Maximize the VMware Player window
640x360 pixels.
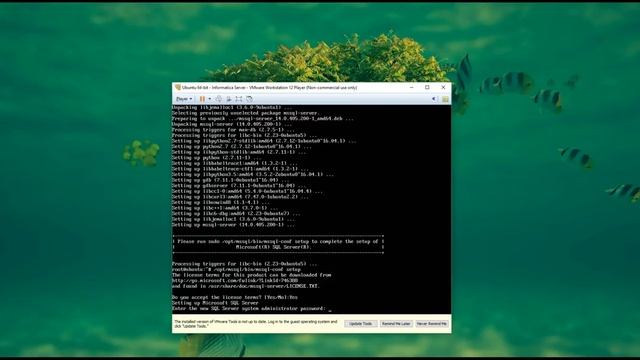coord(427,87)
